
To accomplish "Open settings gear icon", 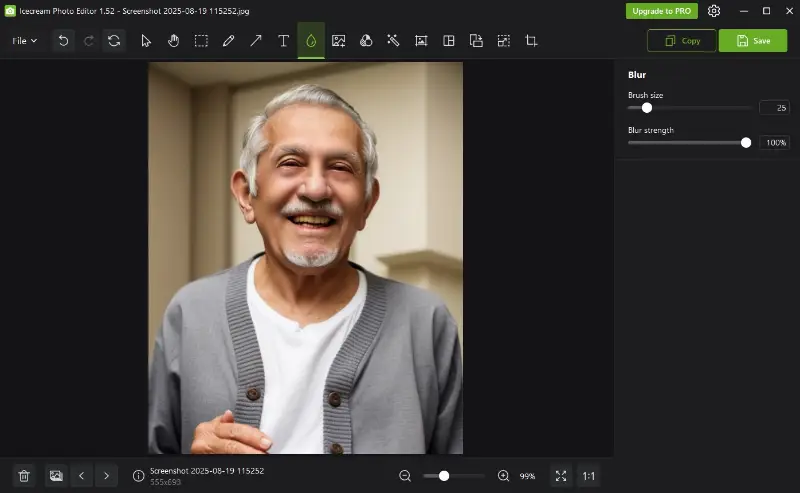I will pyautogui.click(x=714, y=11).
